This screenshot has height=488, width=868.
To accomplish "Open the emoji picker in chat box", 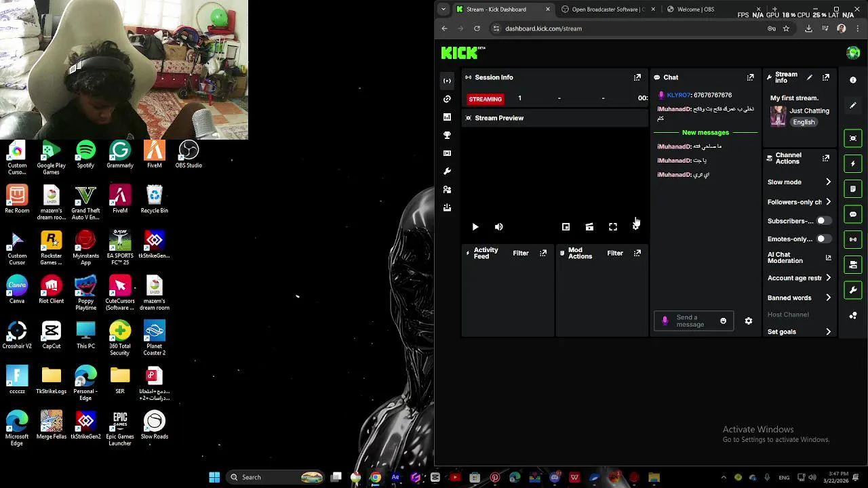I will (723, 321).
